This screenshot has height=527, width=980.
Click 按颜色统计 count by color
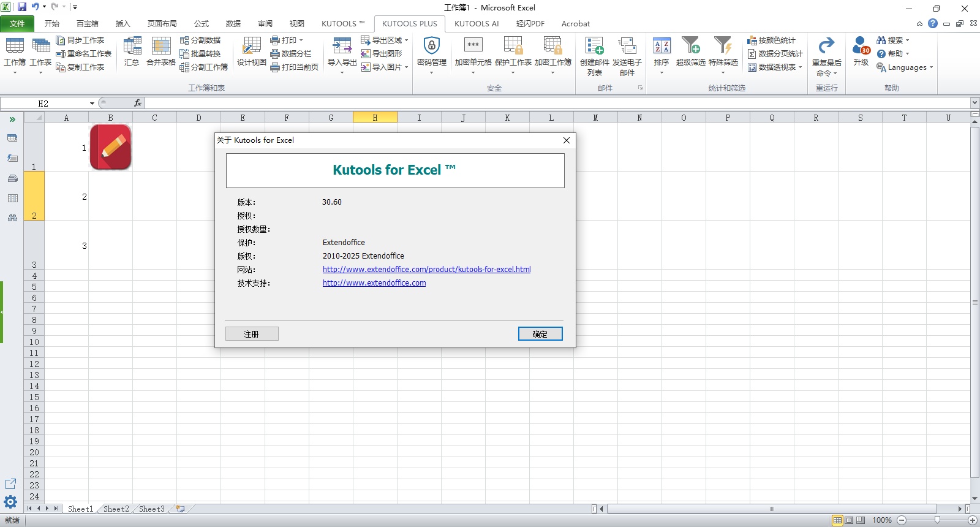point(772,40)
